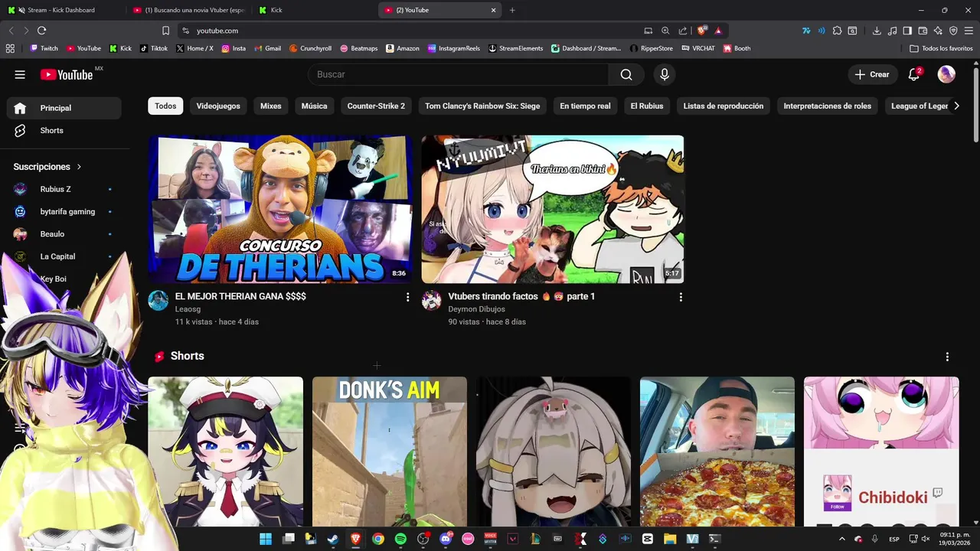The height and width of the screenshot is (551, 980).
Task: Open Brave VPN shield icon
Action: click(953, 31)
